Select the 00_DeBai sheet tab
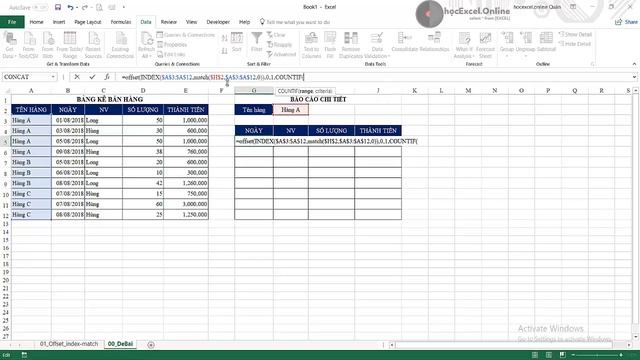Image resolution: width=640 pixels, height=360 pixels. [120, 344]
